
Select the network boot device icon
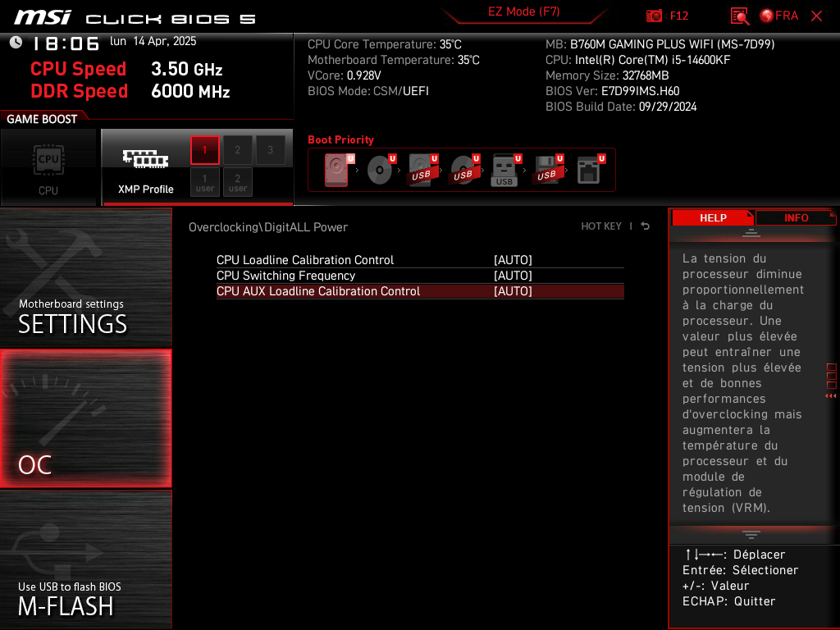[591, 170]
